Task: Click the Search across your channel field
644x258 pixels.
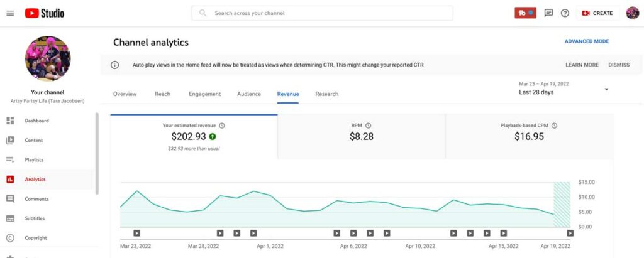Action: (x=323, y=13)
